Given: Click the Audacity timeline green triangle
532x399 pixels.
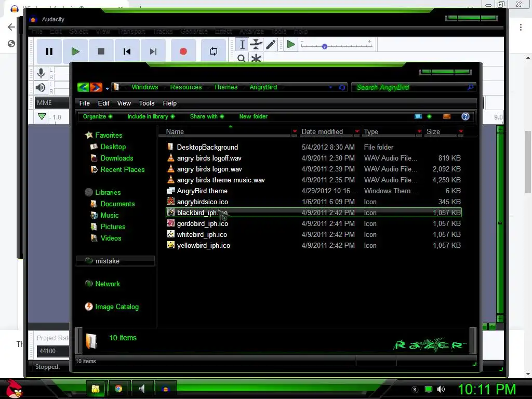Looking at the screenshot, I should [x=42, y=117].
